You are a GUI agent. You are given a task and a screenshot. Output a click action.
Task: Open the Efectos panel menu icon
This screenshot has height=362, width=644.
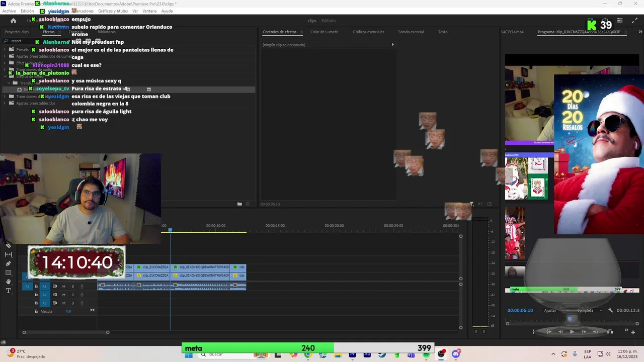[59, 32]
